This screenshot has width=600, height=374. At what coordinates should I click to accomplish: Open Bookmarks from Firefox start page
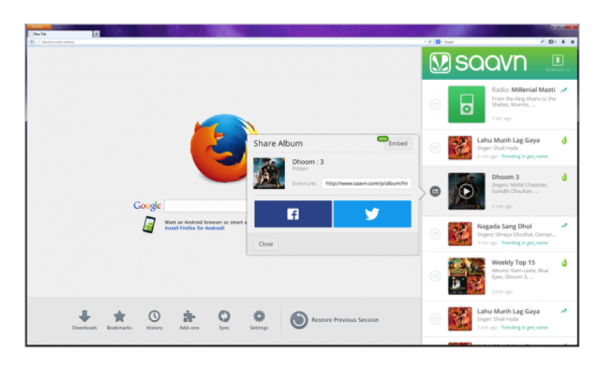pos(119,320)
